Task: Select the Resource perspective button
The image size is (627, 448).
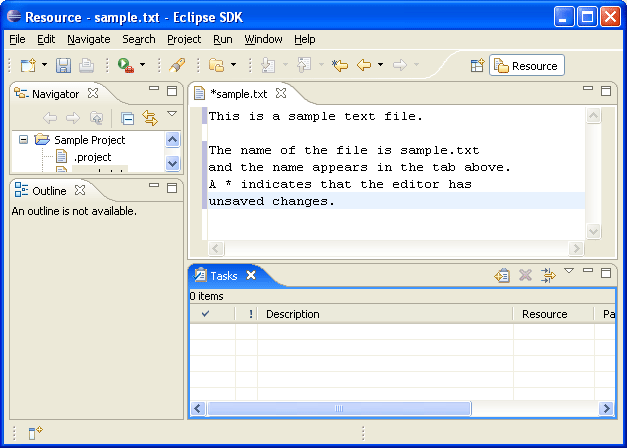Action: pos(527,66)
